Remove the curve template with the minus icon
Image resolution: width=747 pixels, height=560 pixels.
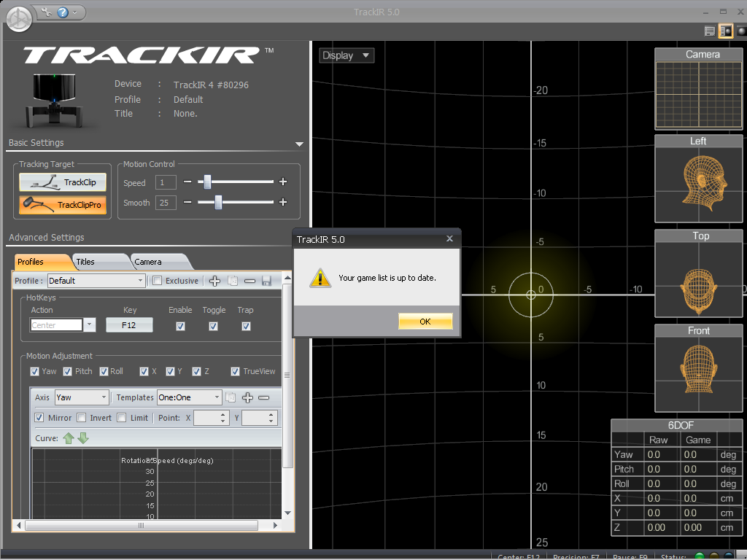pyautogui.click(x=263, y=397)
